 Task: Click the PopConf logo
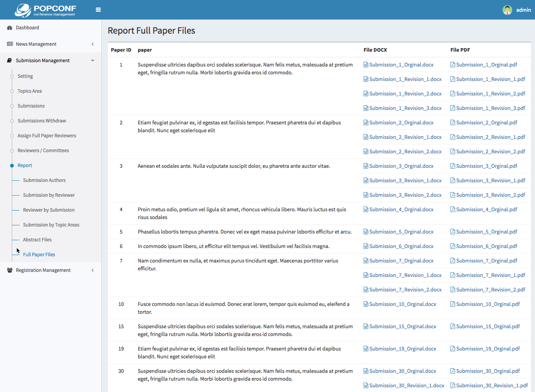(45, 10)
